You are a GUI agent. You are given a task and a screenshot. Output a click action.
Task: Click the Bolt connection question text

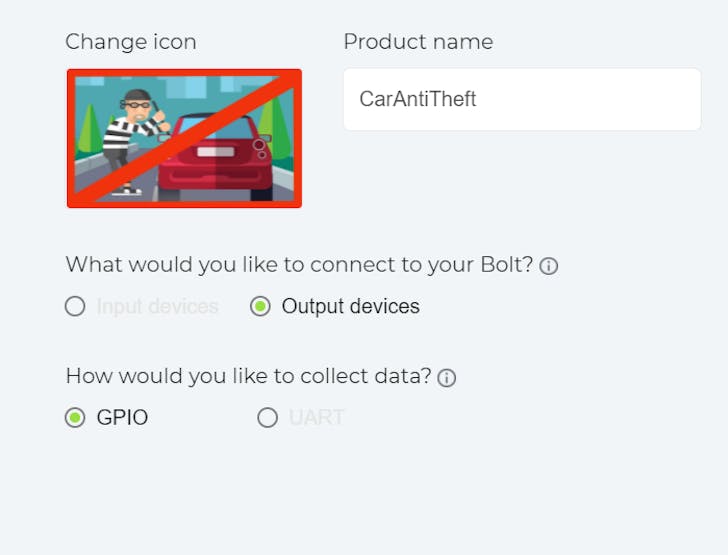[299, 265]
